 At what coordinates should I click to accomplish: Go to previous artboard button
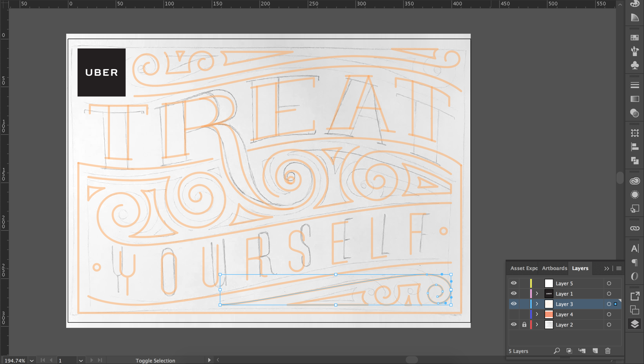pyautogui.click(x=51, y=360)
